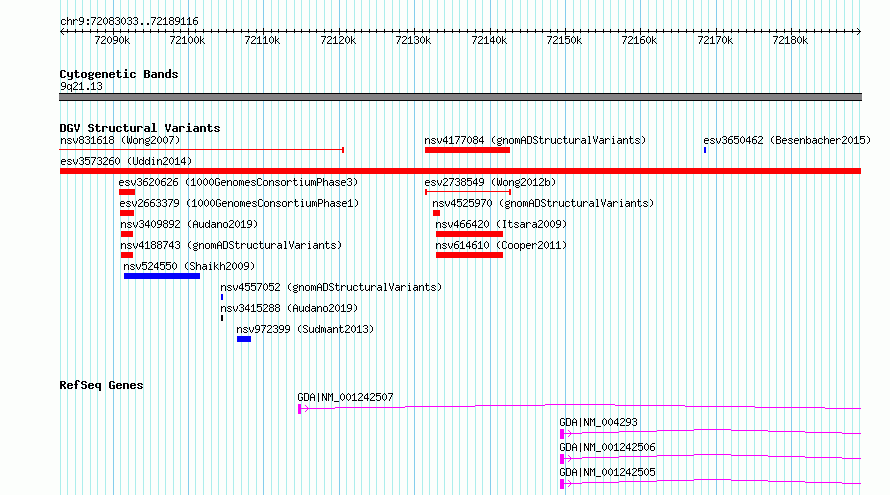890x495 pixels.
Task: Select esv2738549 (Wong2012b) label
Action: [x=490, y=182]
